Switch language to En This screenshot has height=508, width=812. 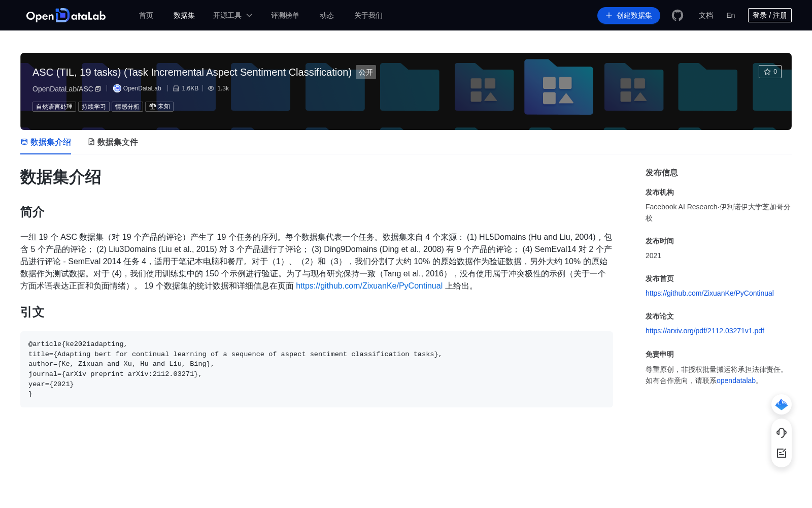tap(731, 15)
